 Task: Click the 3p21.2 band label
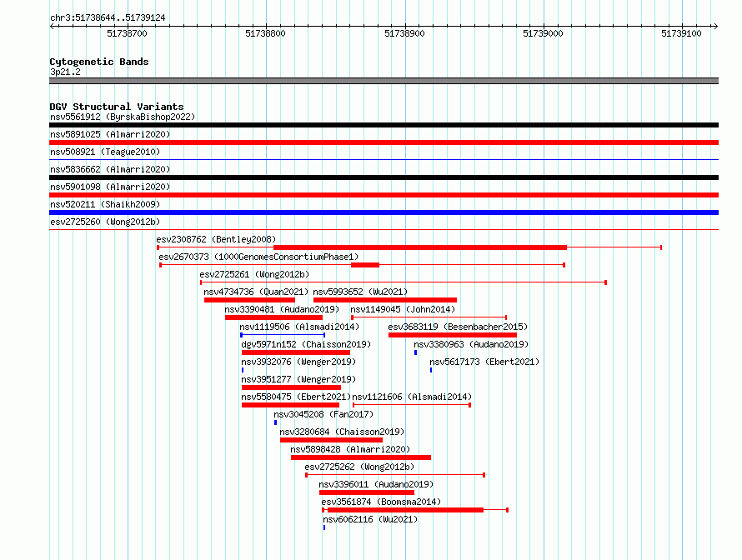pos(65,72)
